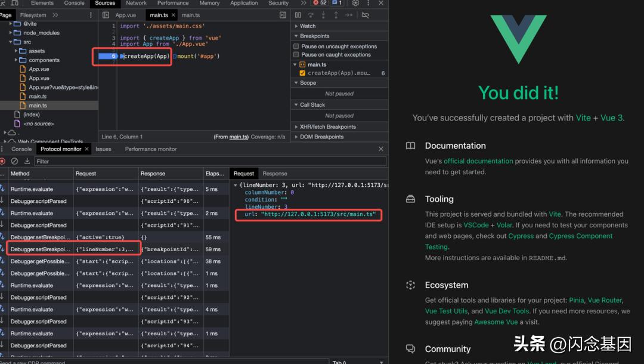This screenshot has width=644, height=364.
Task: Switch to the Network tab
Action: coord(136,3)
